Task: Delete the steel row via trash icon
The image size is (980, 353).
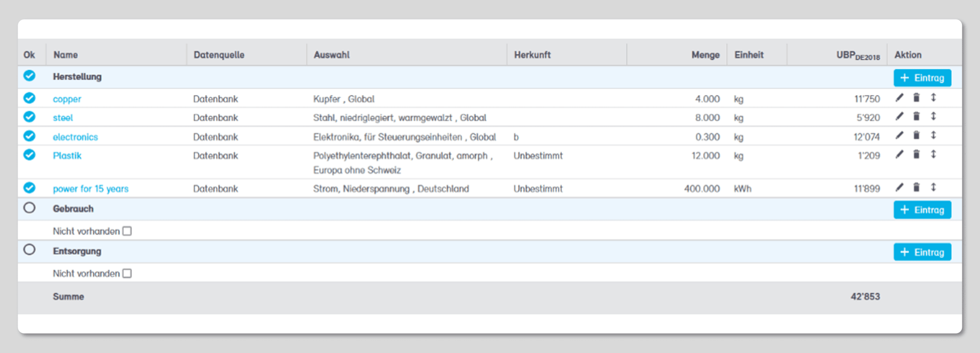Action: 916,116
